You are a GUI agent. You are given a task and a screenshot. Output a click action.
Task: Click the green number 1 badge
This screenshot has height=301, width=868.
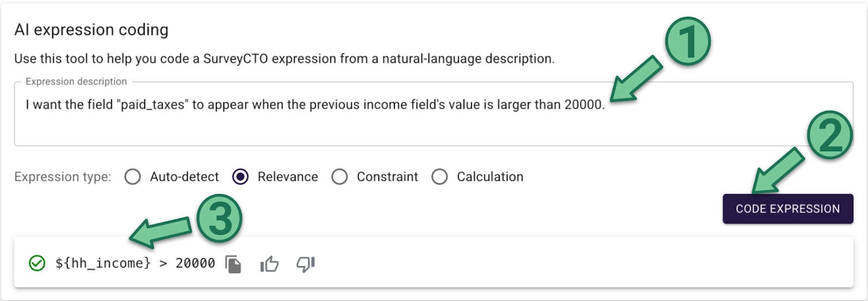point(688,41)
